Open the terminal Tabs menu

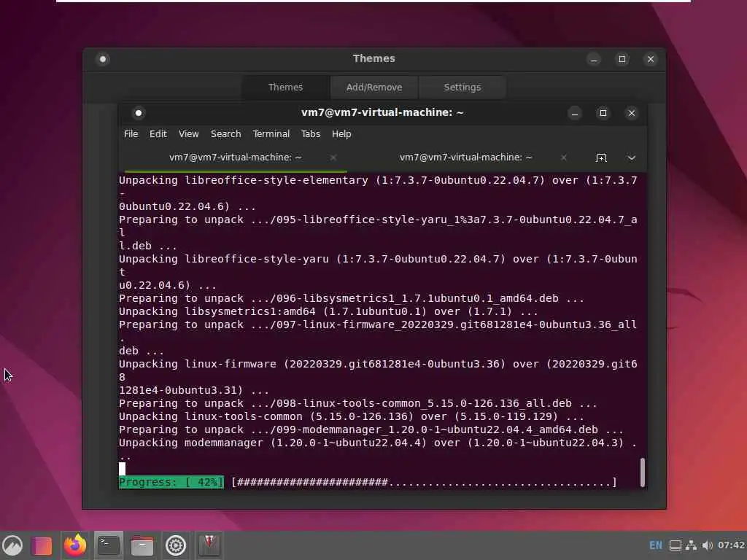(311, 134)
